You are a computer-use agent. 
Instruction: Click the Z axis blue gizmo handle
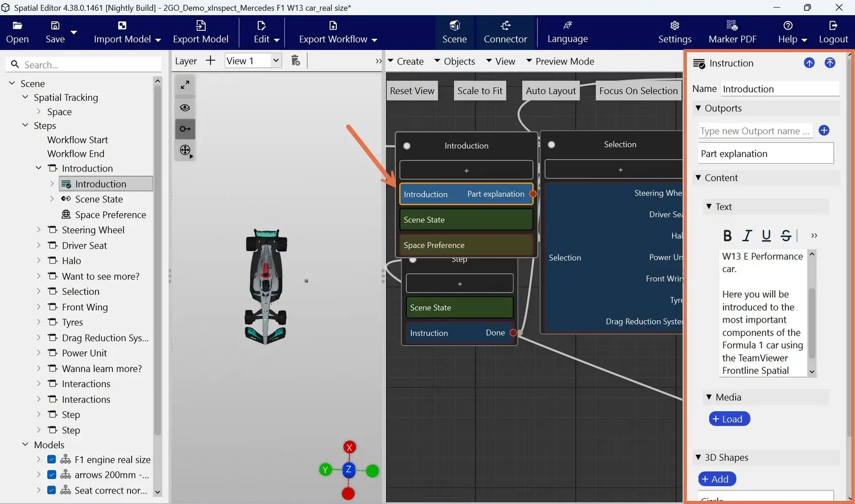[348, 470]
